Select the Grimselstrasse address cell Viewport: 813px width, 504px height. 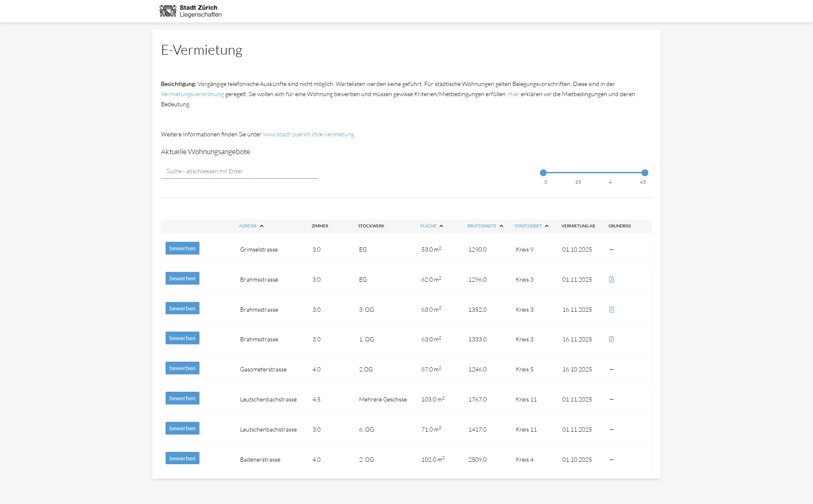pos(259,250)
